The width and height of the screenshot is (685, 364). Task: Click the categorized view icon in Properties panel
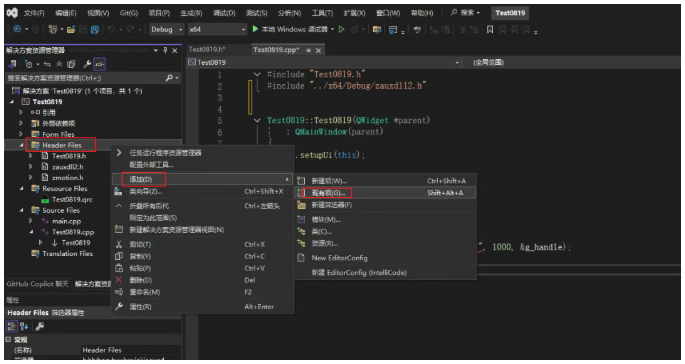tap(12, 326)
